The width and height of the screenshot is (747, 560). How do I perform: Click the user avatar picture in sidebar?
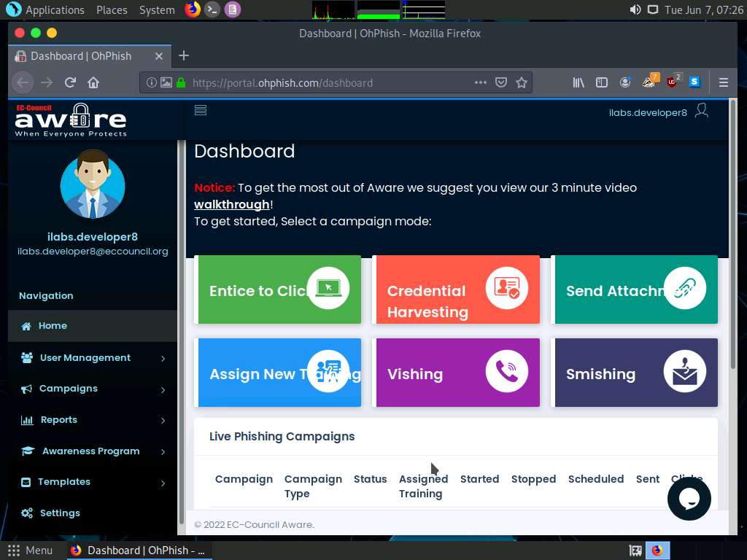(x=93, y=184)
